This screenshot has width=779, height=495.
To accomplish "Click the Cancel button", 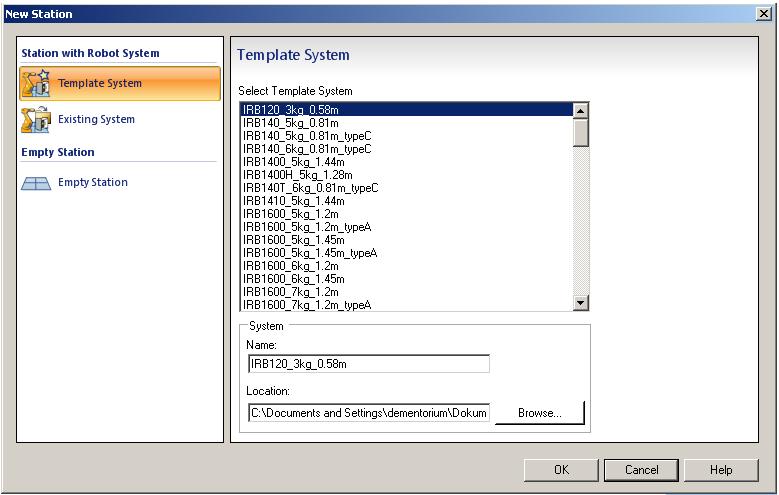I will click(x=641, y=470).
